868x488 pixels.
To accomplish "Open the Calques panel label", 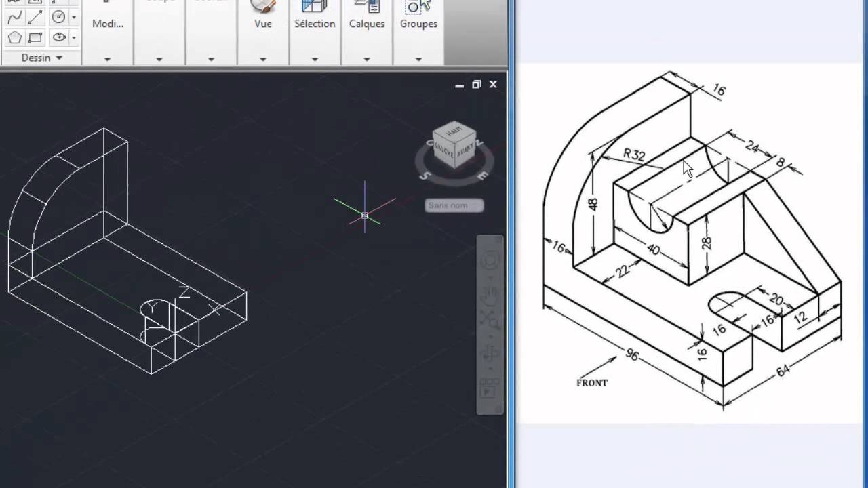I will coord(367,24).
